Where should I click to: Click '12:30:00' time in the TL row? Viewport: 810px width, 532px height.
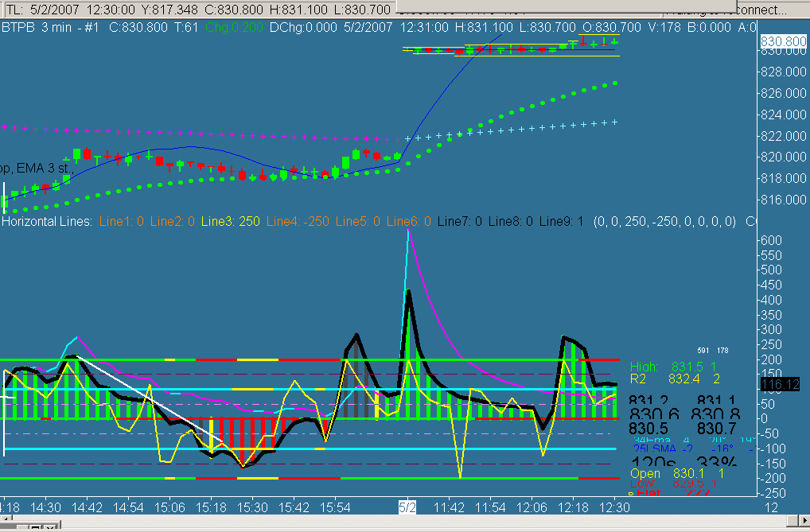click(x=111, y=10)
